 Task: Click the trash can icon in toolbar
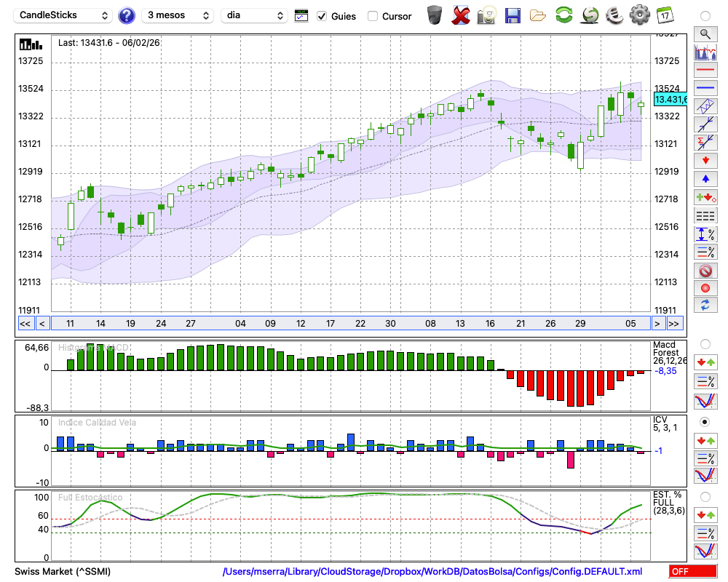pyautogui.click(x=435, y=15)
